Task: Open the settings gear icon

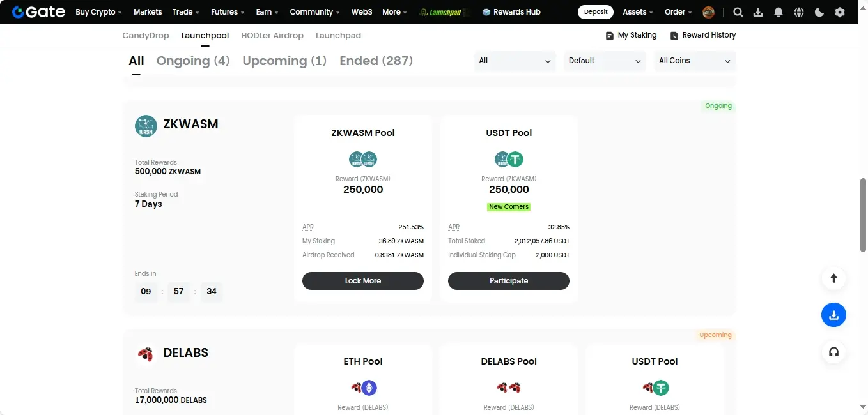Action: [840, 12]
